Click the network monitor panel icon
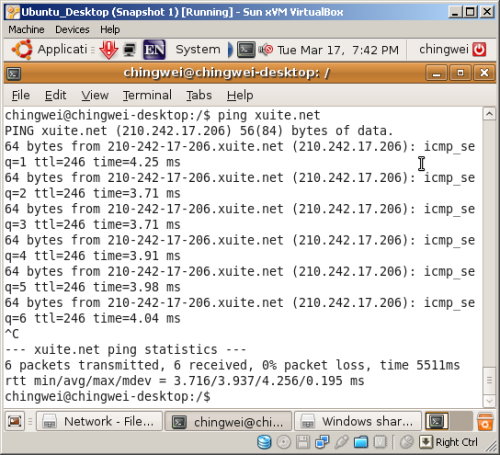The image size is (500, 455). click(129, 50)
